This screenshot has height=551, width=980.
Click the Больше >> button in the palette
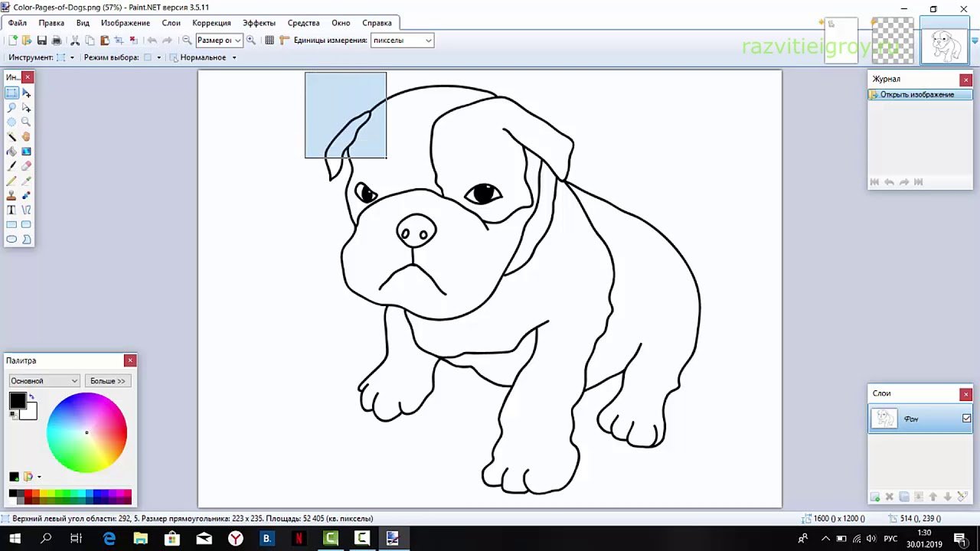pyautogui.click(x=107, y=381)
